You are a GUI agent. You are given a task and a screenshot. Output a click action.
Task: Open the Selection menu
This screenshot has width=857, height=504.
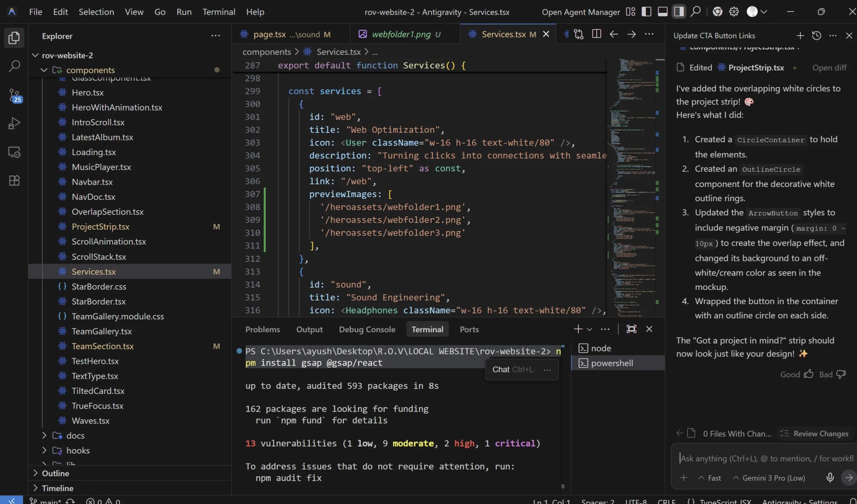coord(96,12)
